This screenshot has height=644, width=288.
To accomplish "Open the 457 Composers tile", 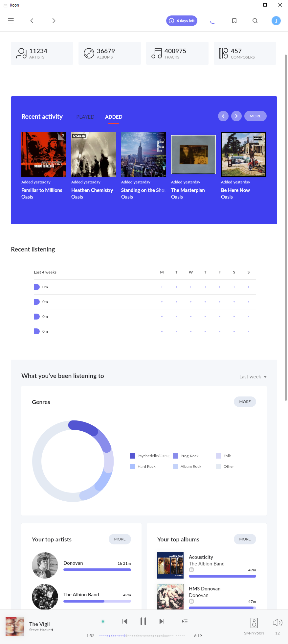I will (x=245, y=53).
